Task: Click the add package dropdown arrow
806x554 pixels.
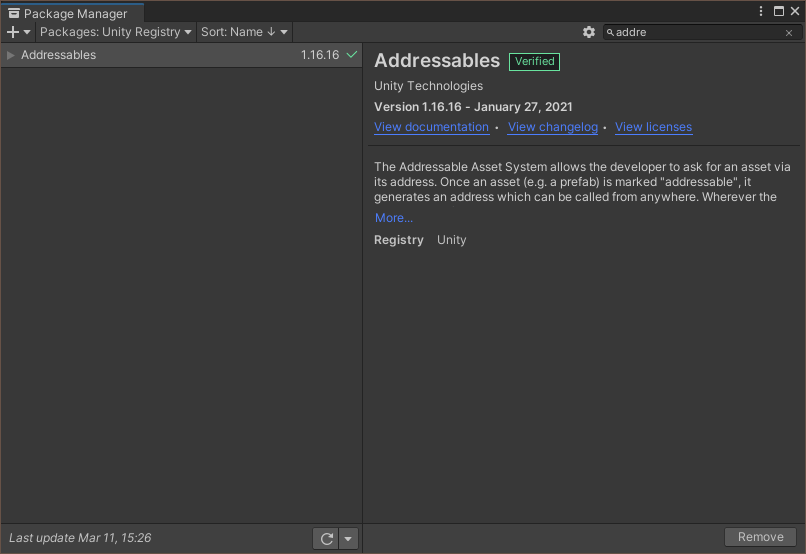Action: click(27, 32)
